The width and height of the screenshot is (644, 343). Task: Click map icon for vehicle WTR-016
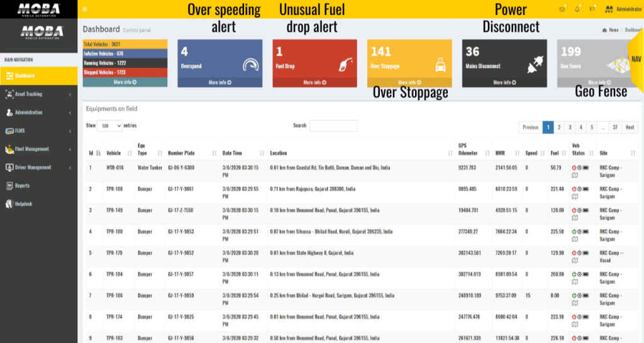pos(574,174)
